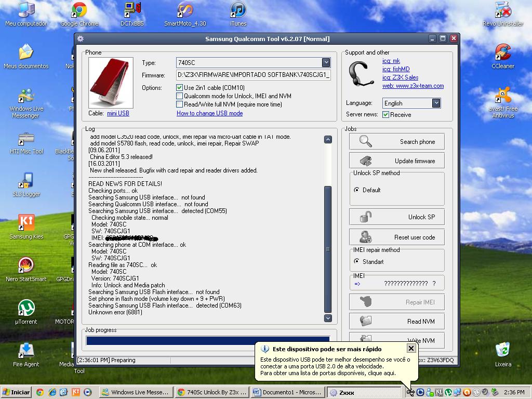Open the Meus documentos folder icon
The width and height of the screenshot is (532, 399).
tap(26, 57)
